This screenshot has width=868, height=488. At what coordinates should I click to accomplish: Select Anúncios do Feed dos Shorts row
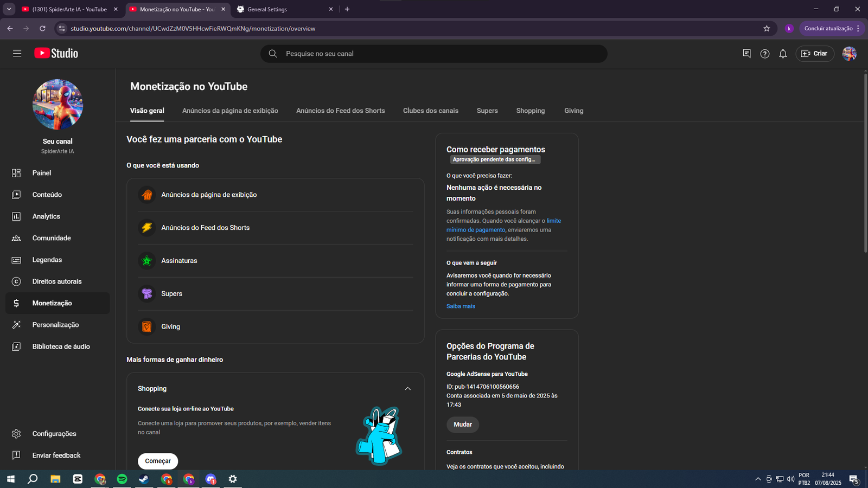click(x=276, y=228)
